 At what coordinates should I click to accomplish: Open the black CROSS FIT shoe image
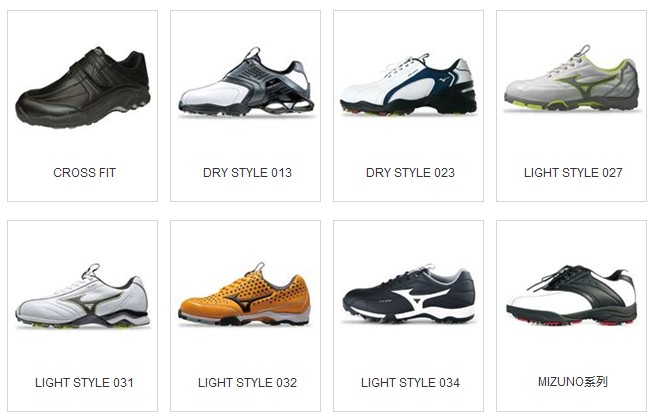tap(83, 87)
